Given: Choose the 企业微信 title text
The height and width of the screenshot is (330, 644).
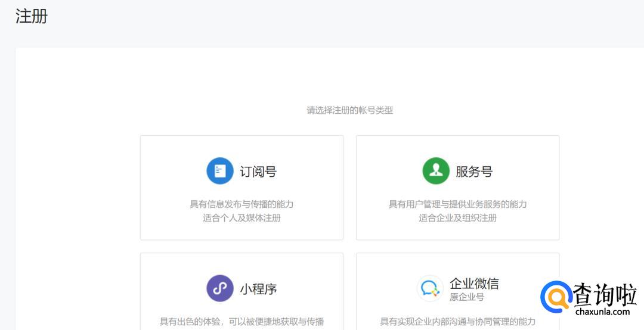Looking at the screenshot, I should pos(475,283).
